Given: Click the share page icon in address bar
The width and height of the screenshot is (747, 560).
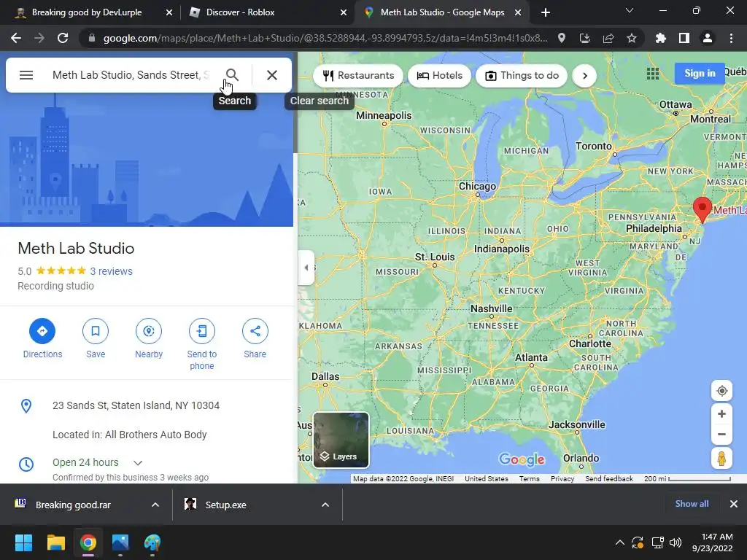Looking at the screenshot, I should click(608, 38).
